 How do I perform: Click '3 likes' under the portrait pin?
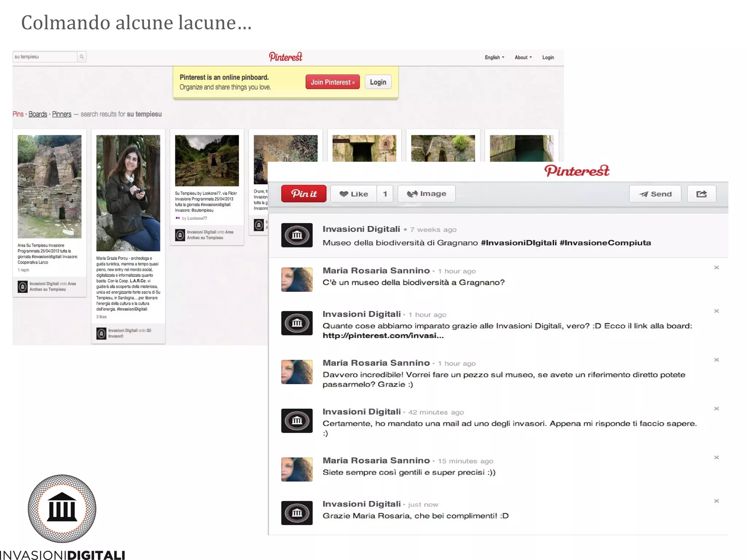101,317
